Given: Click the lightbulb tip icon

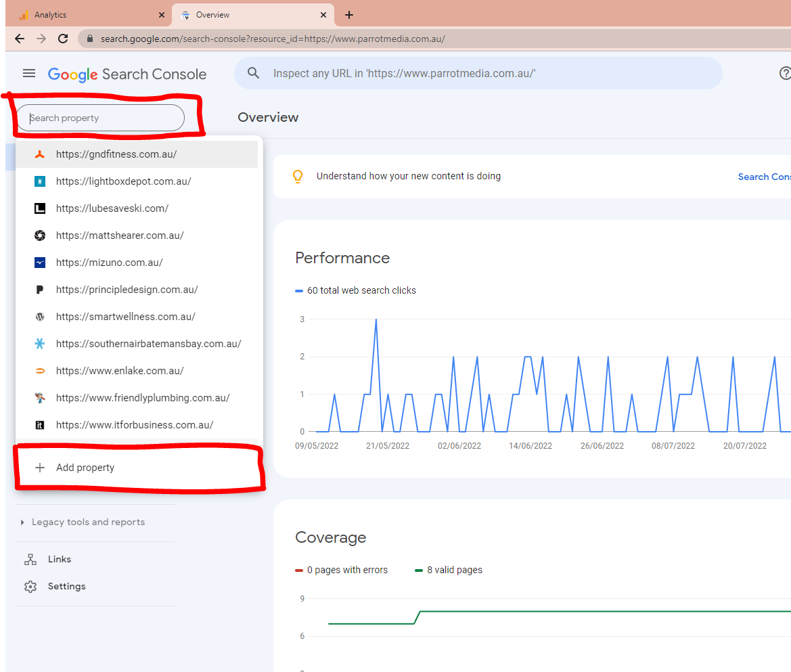Looking at the screenshot, I should pos(297,177).
